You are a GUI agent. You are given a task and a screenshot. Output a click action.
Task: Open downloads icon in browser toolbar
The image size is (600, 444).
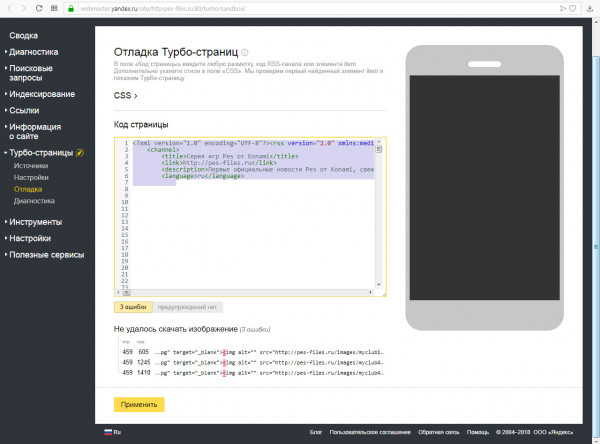tap(590, 8)
